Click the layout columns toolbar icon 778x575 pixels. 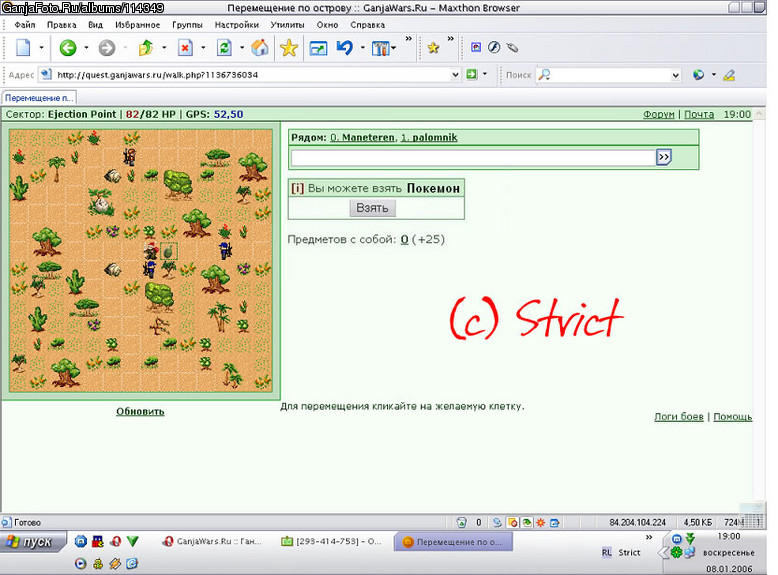pos(381,48)
